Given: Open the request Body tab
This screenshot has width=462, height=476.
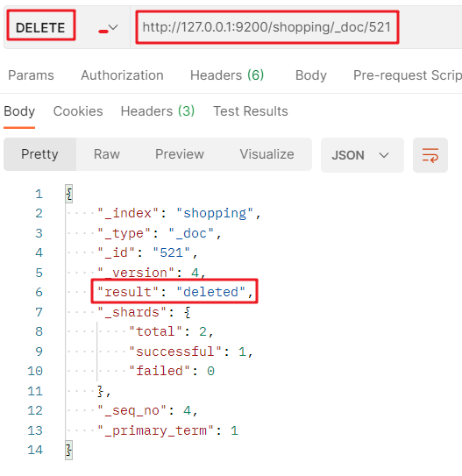Looking at the screenshot, I should click(x=311, y=75).
